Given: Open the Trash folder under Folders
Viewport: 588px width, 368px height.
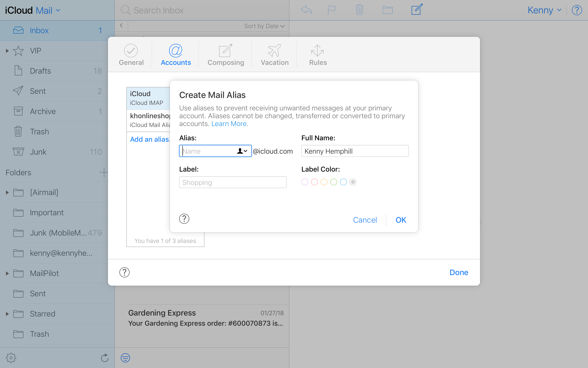Looking at the screenshot, I should pos(57,334).
